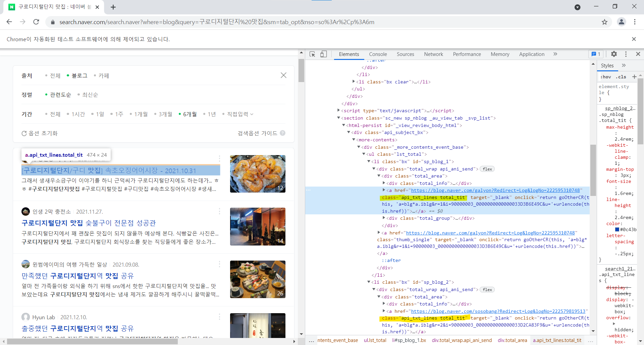Viewport: 644px width, 345px height.
Task: Click the 인생 2막 충전소 profile avatar
Action: click(x=25, y=211)
